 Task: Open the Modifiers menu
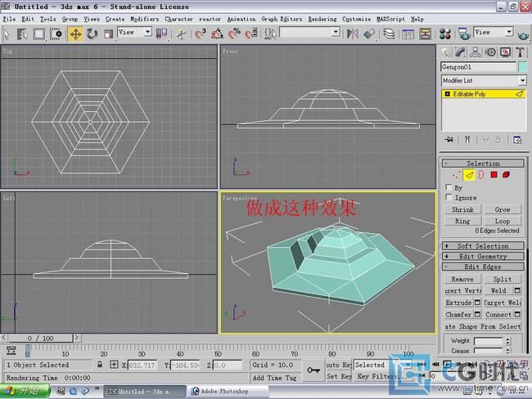145,19
